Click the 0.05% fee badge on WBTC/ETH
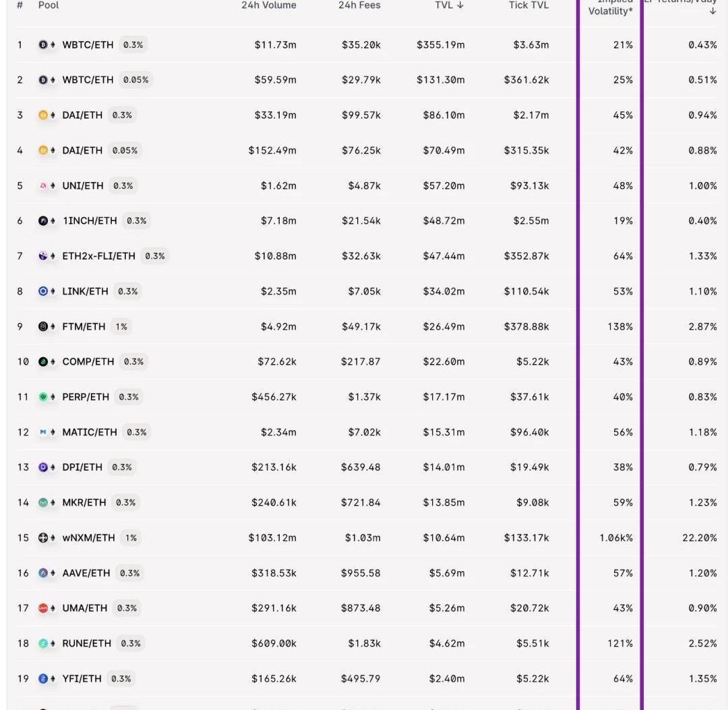This screenshot has width=728, height=710. [x=135, y=80]
